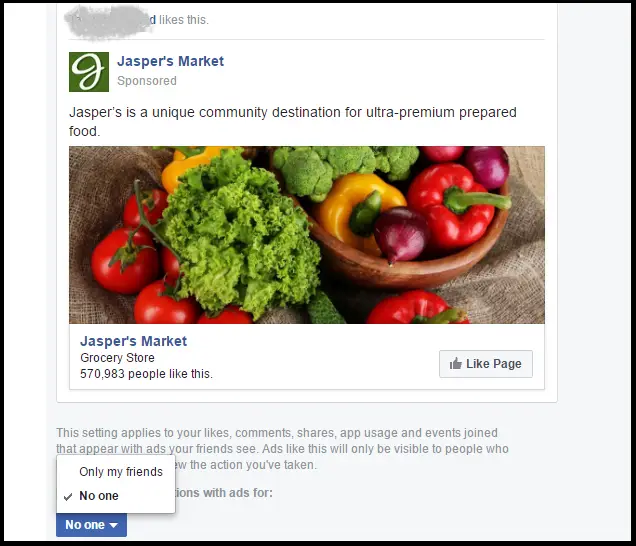Click the dropdown arrow on No one button
The image size is (636, 546).
(114, 525)
